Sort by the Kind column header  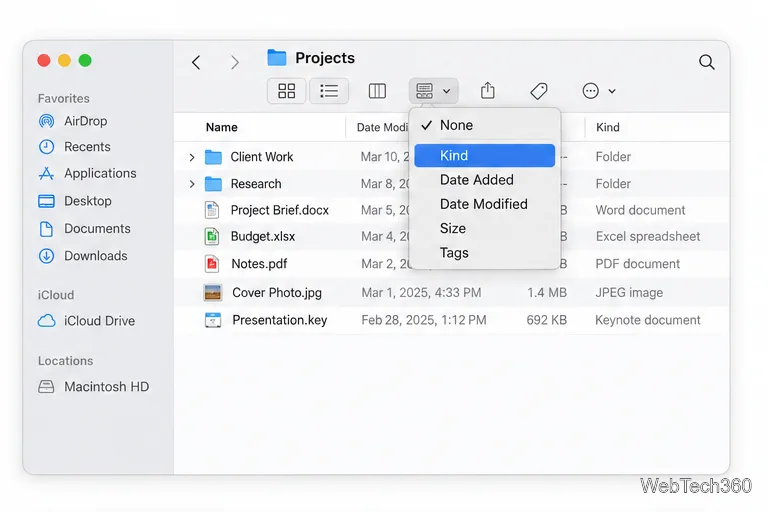[608, 127]
